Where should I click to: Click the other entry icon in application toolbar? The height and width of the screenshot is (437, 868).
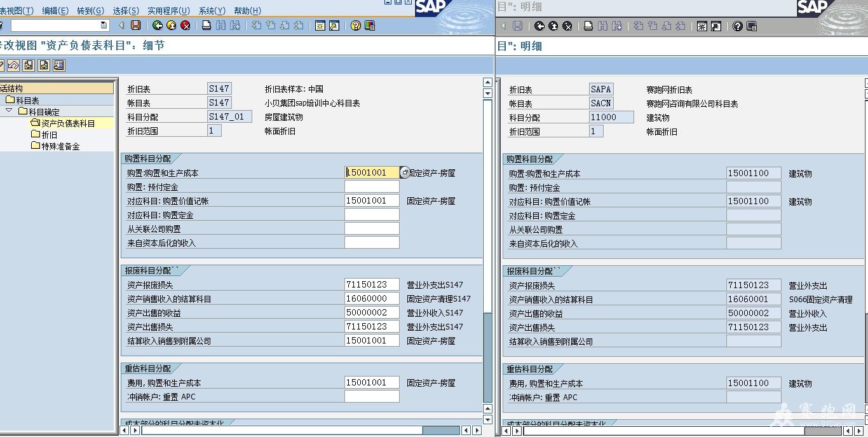tap(59, 66)
